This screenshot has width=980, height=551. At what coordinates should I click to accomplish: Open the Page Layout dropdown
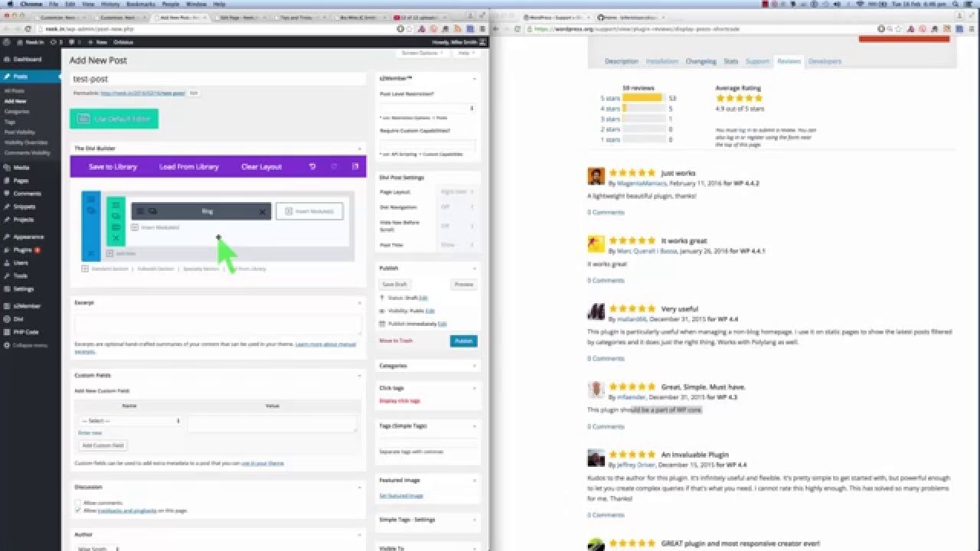tap(456, 192)
